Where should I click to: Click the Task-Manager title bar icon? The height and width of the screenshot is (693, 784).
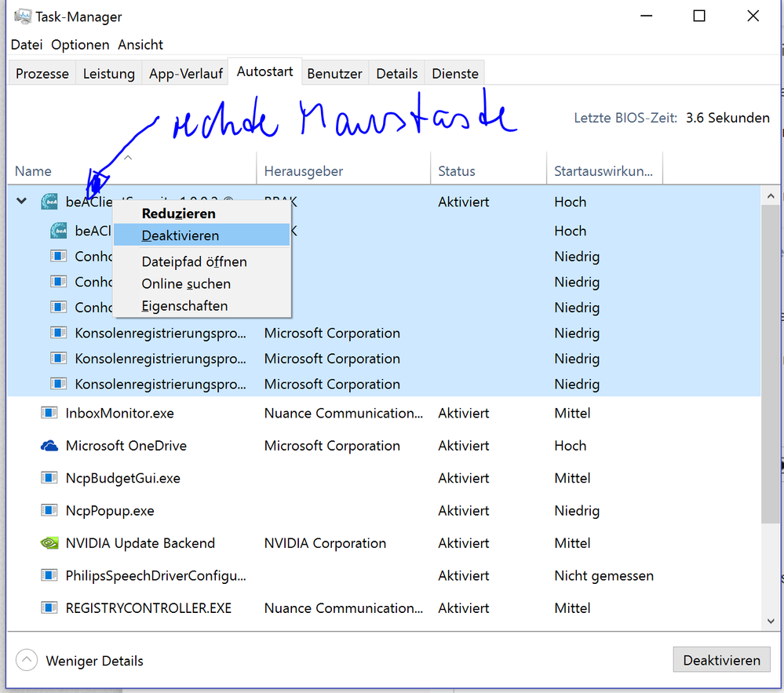[x=22, y=16]
